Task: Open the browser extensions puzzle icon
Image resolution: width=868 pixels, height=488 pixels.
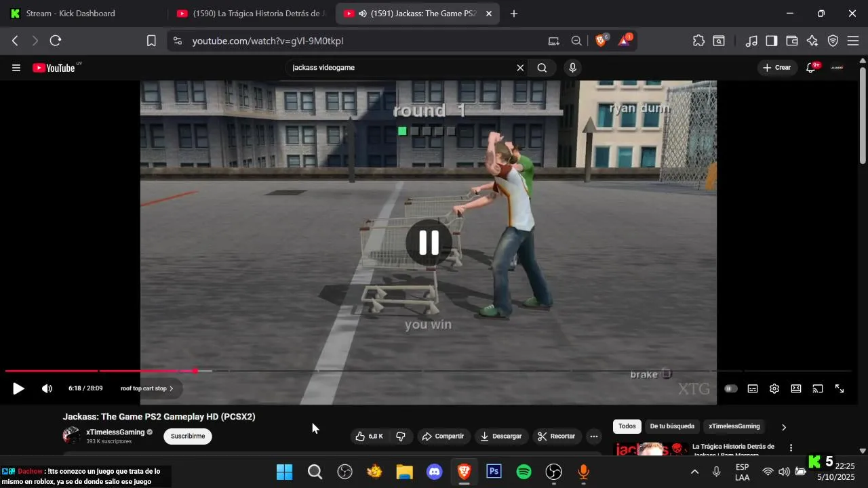Action: pos(698,41)
